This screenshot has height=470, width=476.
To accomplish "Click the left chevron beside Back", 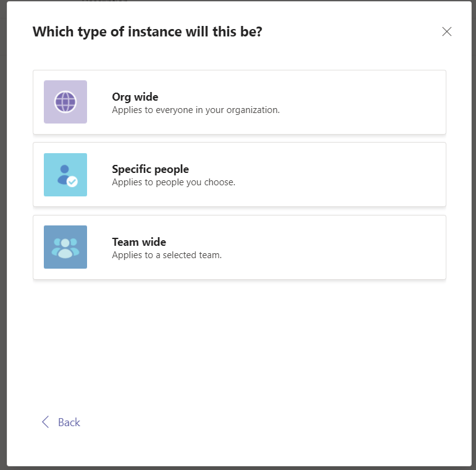I will pyautogui.click(x=45, y=422).
